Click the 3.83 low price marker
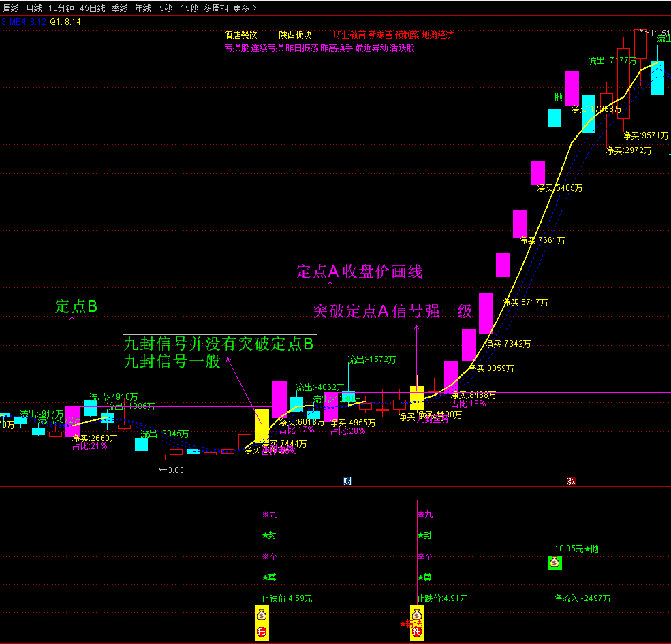The image size is (671, 644). tap(174, 470)
